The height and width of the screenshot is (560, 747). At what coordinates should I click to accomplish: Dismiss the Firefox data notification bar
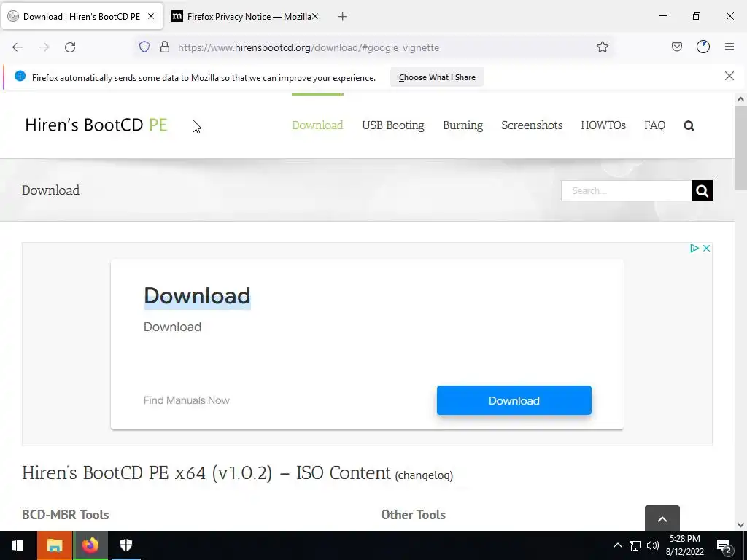point(729,76)
